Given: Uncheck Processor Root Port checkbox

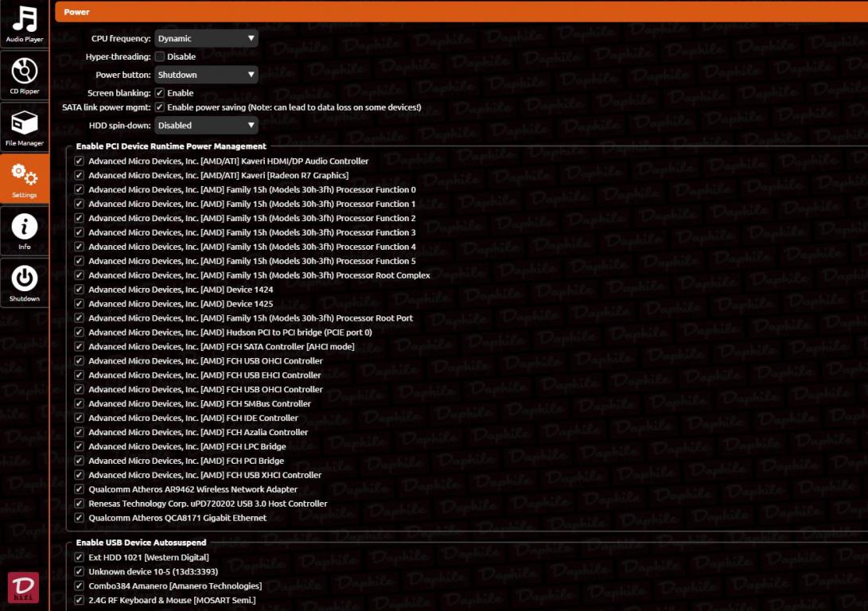Looking at the screenshot, I should 79,318.
